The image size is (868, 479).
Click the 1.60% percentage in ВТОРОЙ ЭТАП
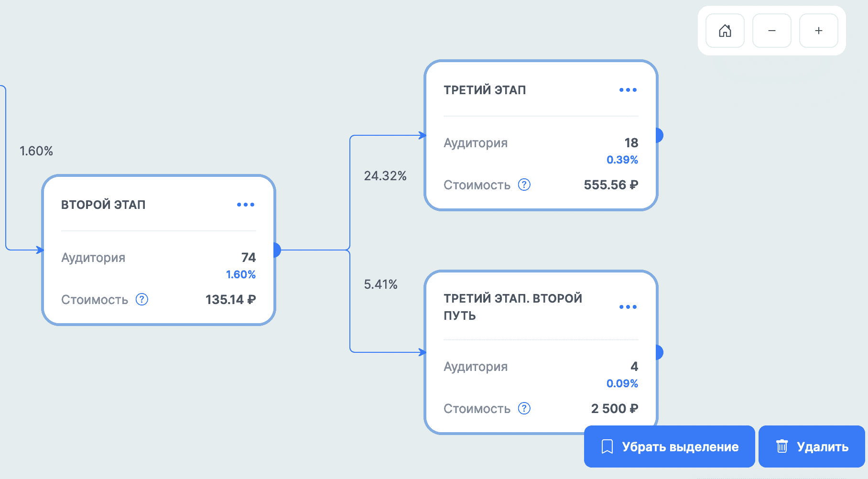[x=240, y=274]
